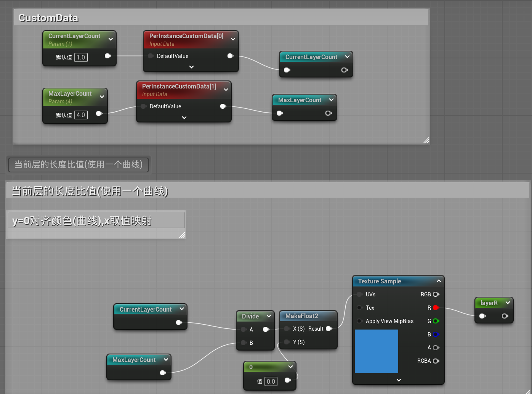
Task: Collapse the Texture Sample node with its header chevron
Action: pos(439,281)
